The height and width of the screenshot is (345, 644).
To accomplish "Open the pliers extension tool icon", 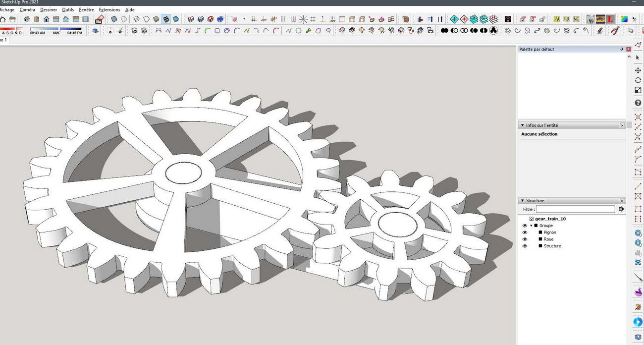I will (615, 30).
